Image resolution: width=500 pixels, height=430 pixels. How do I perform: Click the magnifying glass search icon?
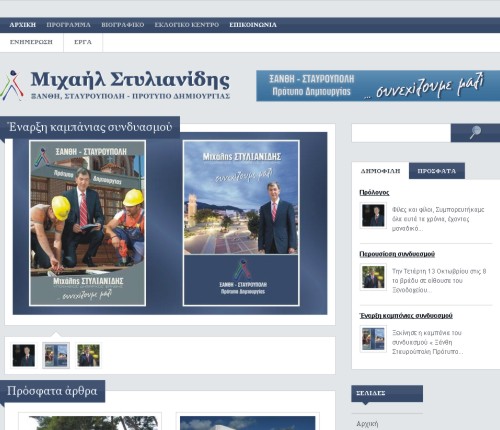pos(475,133)
